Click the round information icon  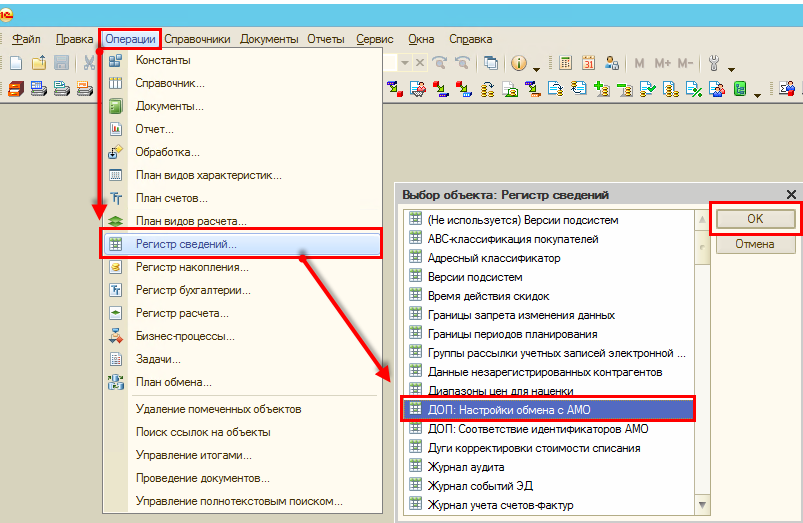pyautogui.click(x=519, y=63)
